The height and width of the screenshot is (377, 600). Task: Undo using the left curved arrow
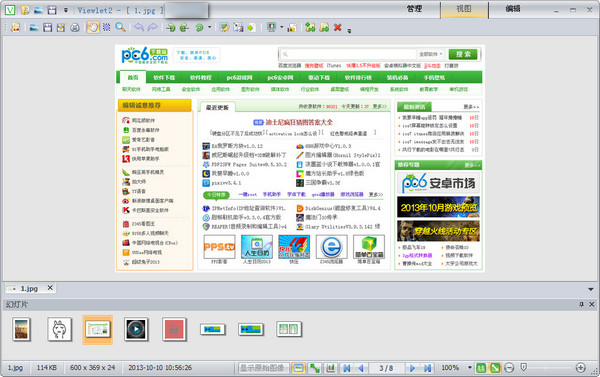[139, 27]
